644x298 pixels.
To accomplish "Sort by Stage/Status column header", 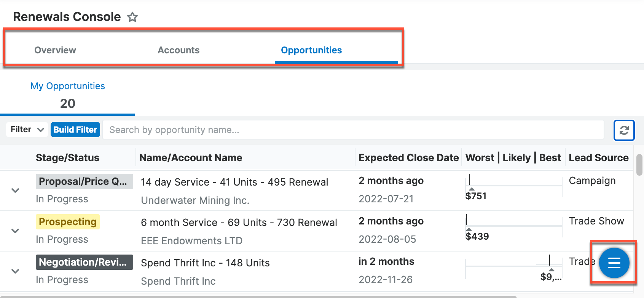I will (67, 158).
